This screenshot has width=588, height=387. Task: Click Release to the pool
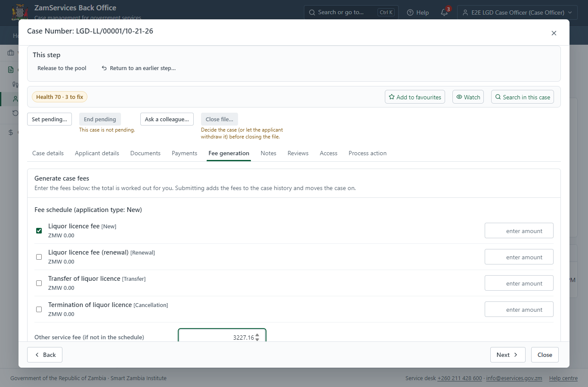(x=62, y=68)
